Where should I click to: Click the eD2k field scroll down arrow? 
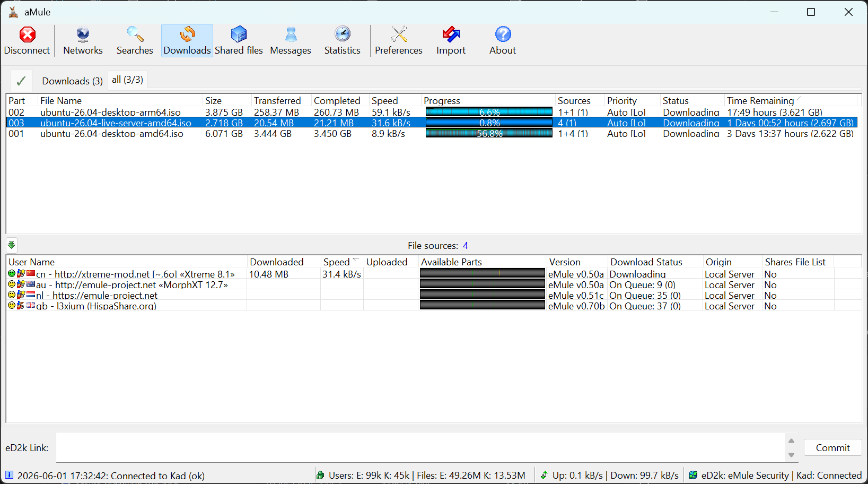click(791, 455)
